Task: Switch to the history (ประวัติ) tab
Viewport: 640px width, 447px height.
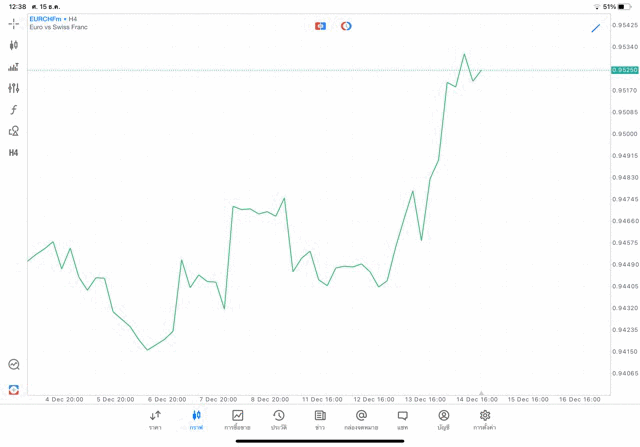Action: pyautogui.click(x=279, y=420)
